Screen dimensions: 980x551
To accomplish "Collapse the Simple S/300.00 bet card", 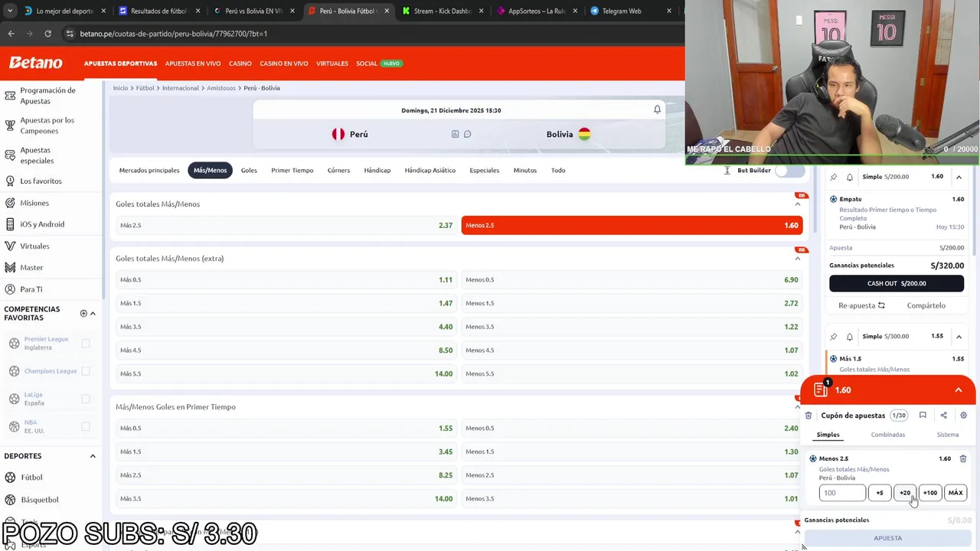I will [959, 336].
